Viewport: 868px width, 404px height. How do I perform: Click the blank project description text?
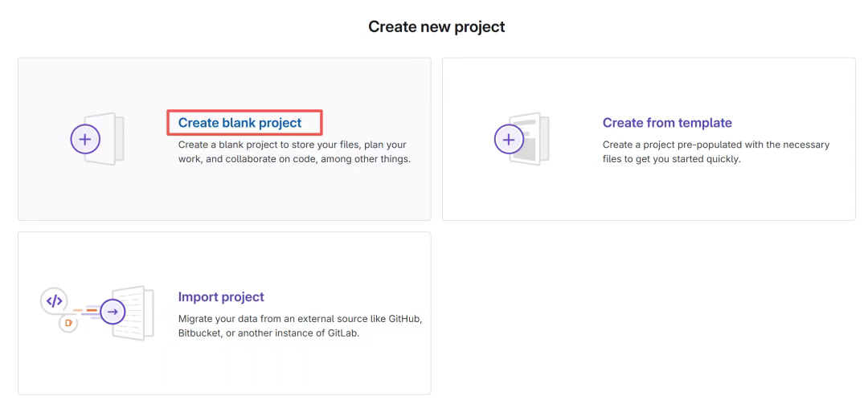[x=293, y=152]
